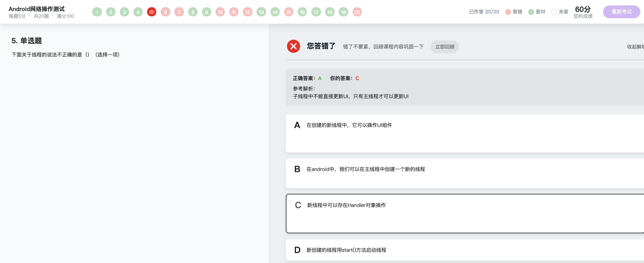Jump to question 8 bubble

[193, 12]
